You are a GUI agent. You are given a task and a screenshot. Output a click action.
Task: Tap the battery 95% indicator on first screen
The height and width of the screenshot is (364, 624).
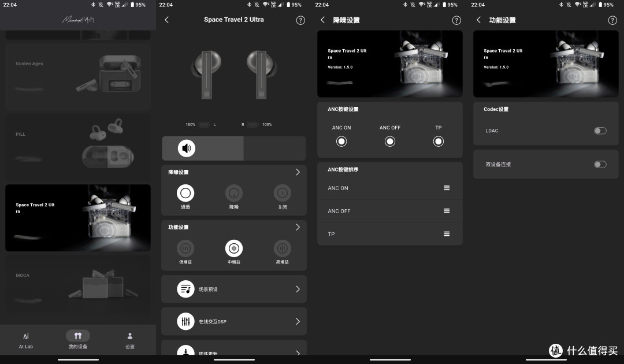[x=138, y=5]
